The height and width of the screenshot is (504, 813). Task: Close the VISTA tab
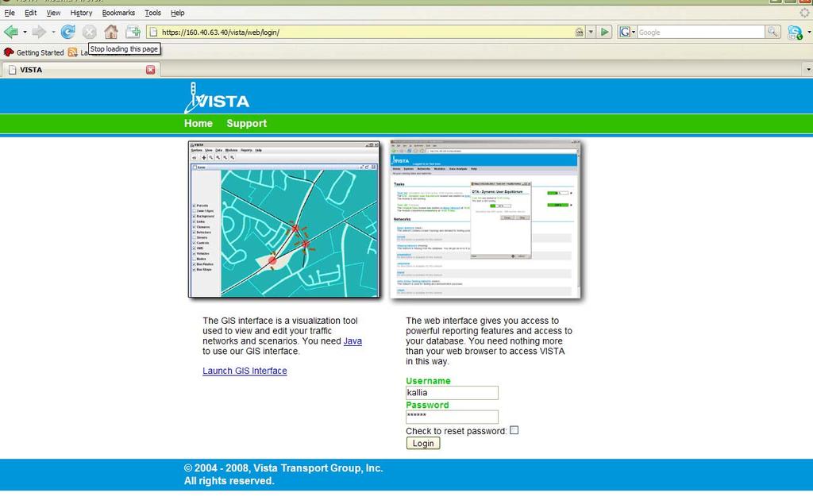[150, 70]
